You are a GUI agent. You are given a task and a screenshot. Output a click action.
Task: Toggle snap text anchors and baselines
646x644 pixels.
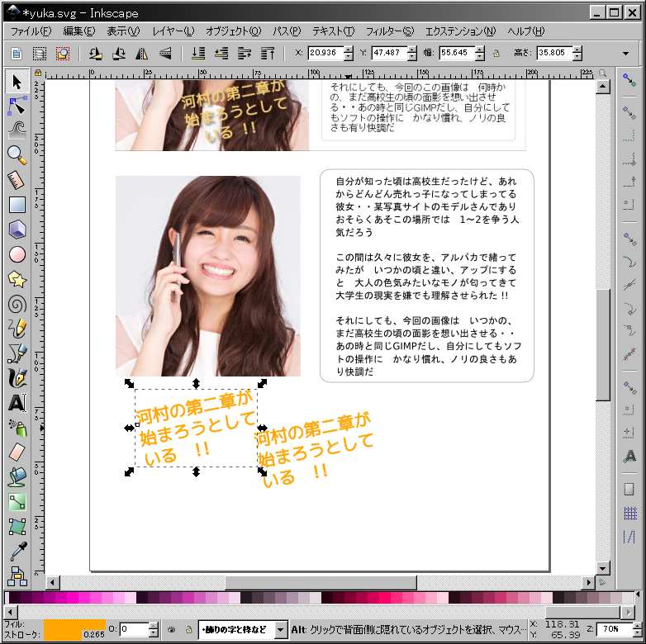629,456
